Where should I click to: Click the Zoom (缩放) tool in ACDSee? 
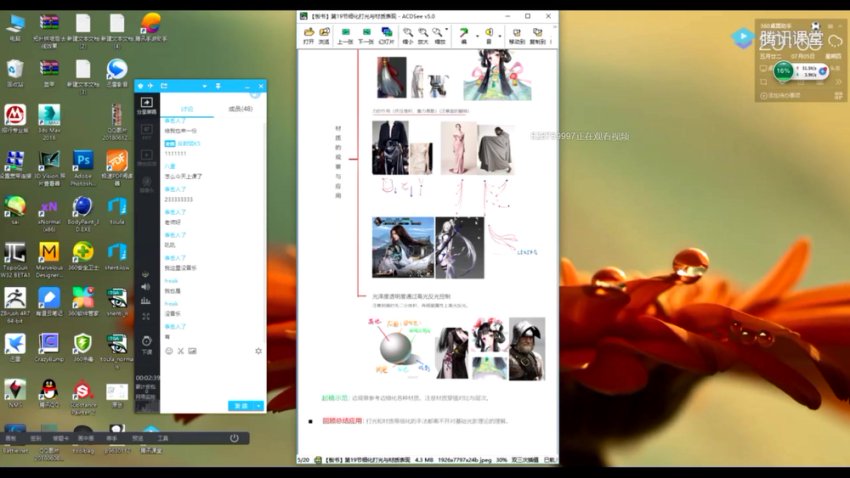439,35
